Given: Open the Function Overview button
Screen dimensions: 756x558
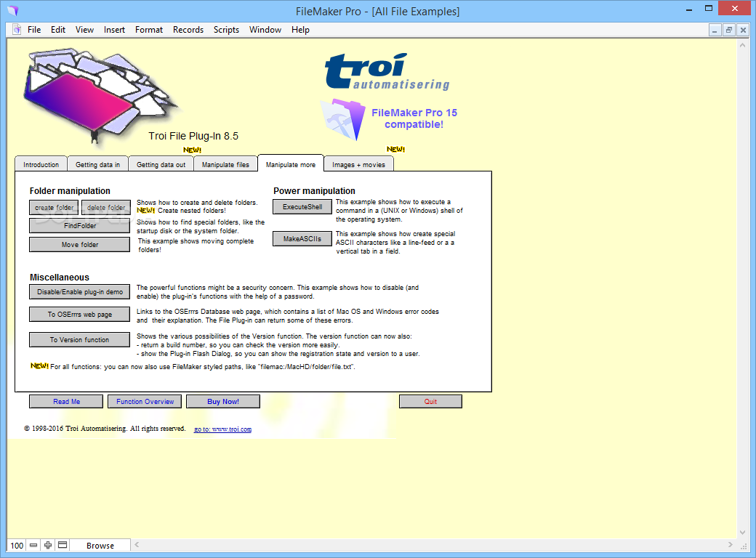Looking at the screenshot, I should [145, 401].
